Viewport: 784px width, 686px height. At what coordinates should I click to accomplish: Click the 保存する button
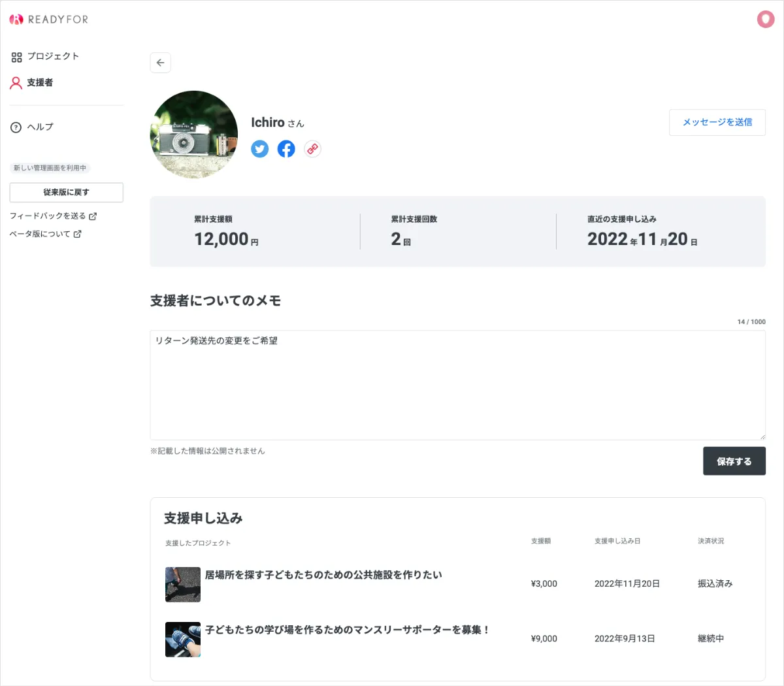[734, 461]
